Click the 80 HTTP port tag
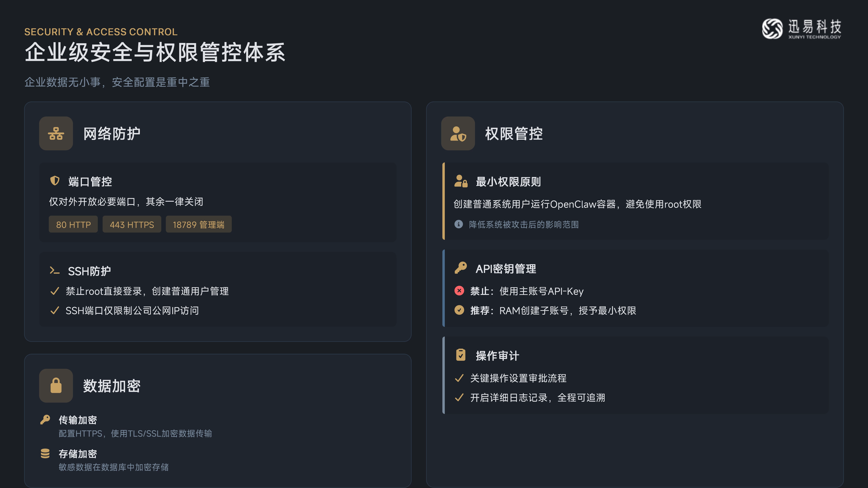868x488 pixels. coord(73,224)
